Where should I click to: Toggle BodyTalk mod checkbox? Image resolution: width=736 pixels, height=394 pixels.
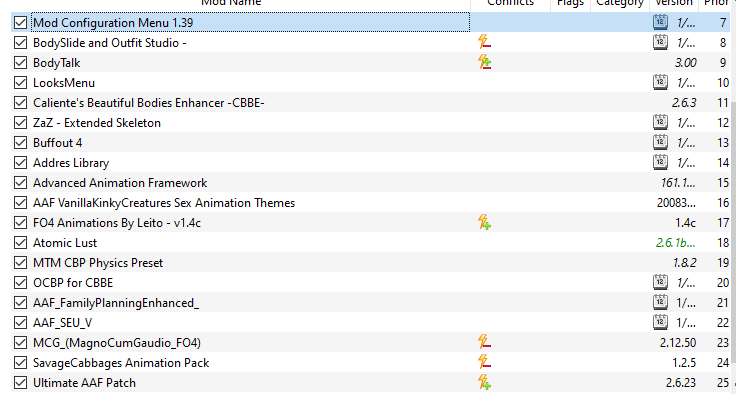(x=20, y=62)
